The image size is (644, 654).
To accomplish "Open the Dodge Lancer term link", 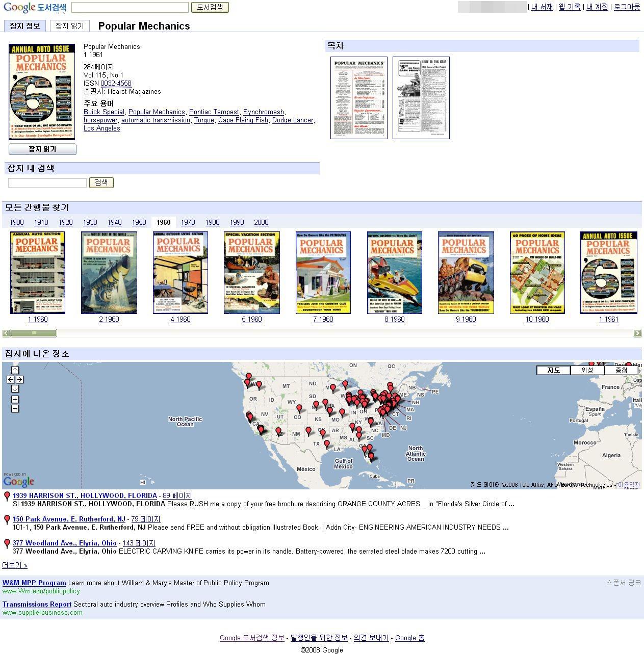I will pos(293,120).
